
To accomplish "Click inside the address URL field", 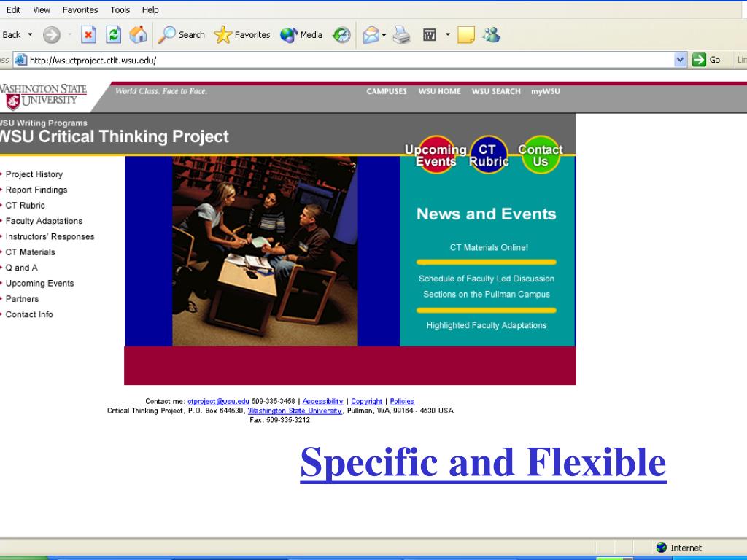I will click(x=350, y=60).
